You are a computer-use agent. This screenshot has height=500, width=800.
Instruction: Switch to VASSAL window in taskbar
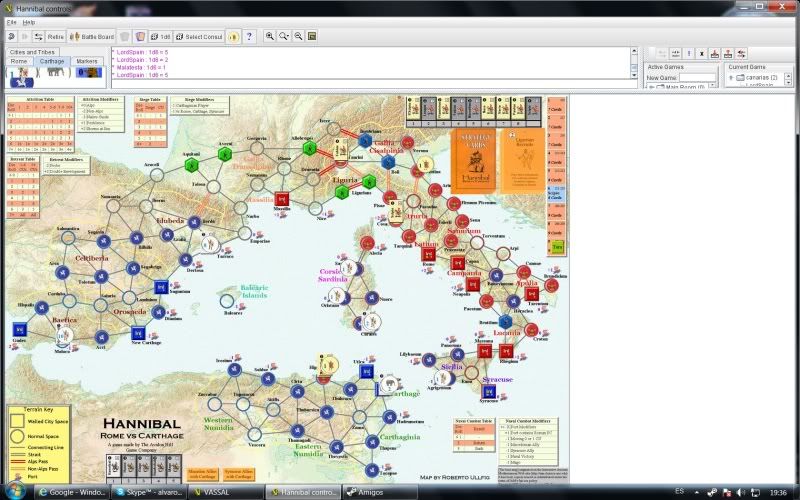point(226,492)
